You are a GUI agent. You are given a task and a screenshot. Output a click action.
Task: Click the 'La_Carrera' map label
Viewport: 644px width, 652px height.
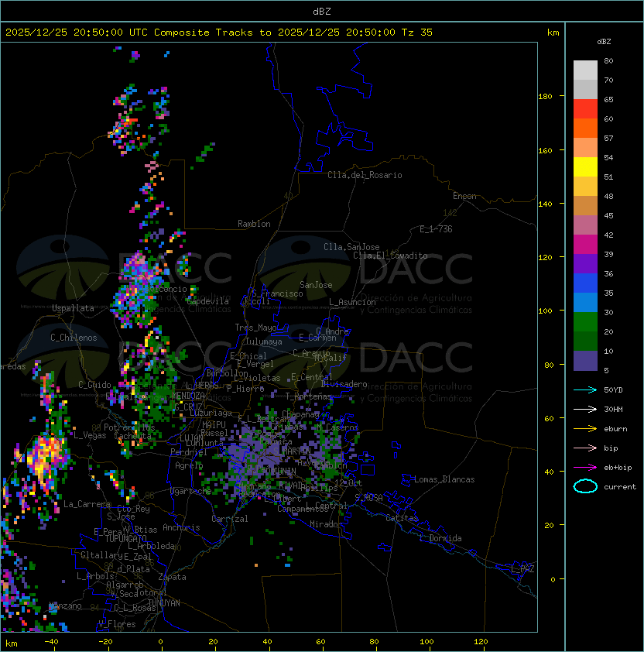[x=87, y=504]
